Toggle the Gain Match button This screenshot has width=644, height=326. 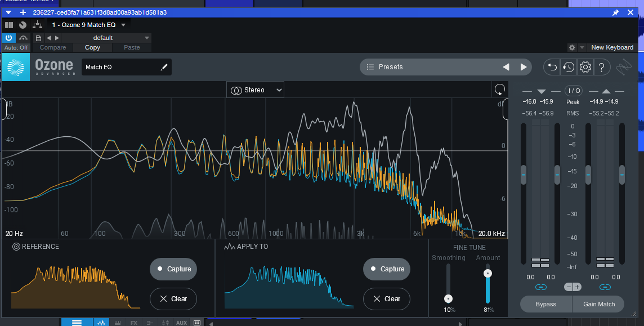tap(599, 304)
